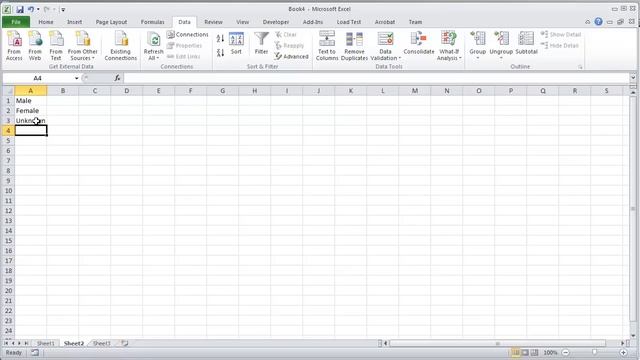The width and height of the screenshot is (640, 360).
Task: Open Consolidate tool
Action: point(419,44)
